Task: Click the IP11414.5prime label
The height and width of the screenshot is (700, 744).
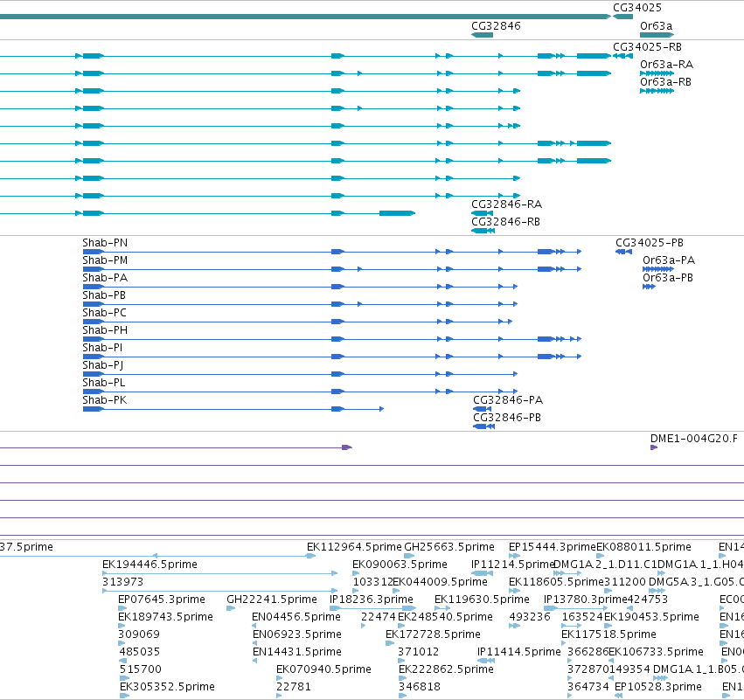Action: coord(518,653)
